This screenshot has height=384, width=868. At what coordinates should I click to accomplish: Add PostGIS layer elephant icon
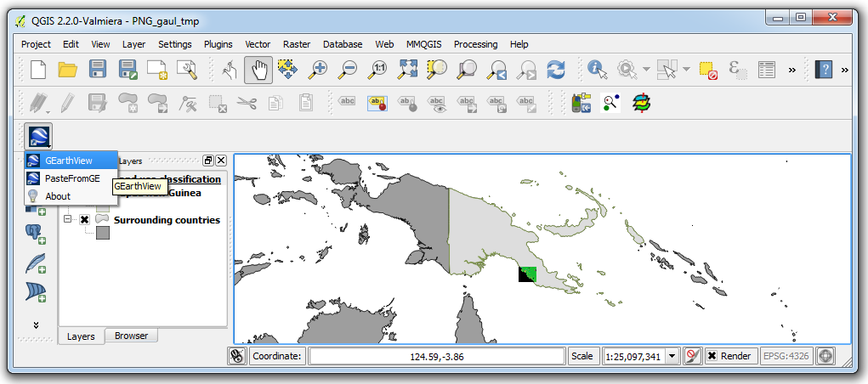[36, 234]
